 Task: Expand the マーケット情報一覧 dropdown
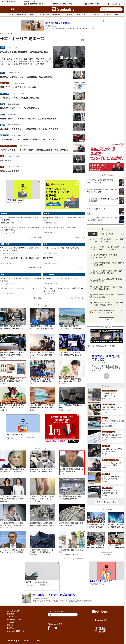click(x=115, y=4)
